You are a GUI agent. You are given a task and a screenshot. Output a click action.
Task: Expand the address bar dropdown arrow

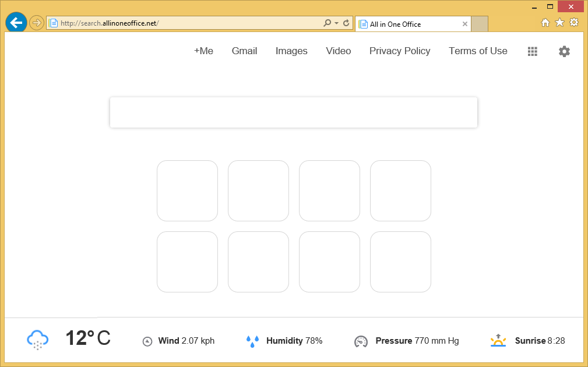coord(336,23)
